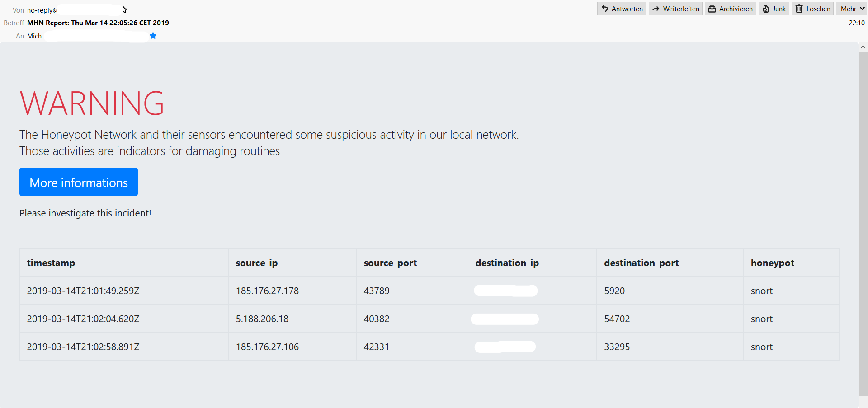Delete the email with Löschen
The height and width of the screenshot is (408, 868).
point(812,9)
